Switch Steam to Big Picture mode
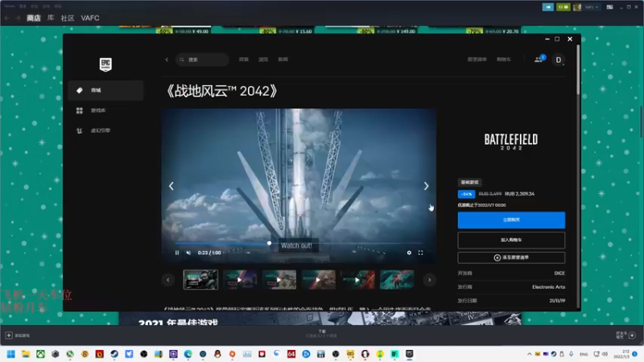This screenshot has height=362, width=644. 610,7
